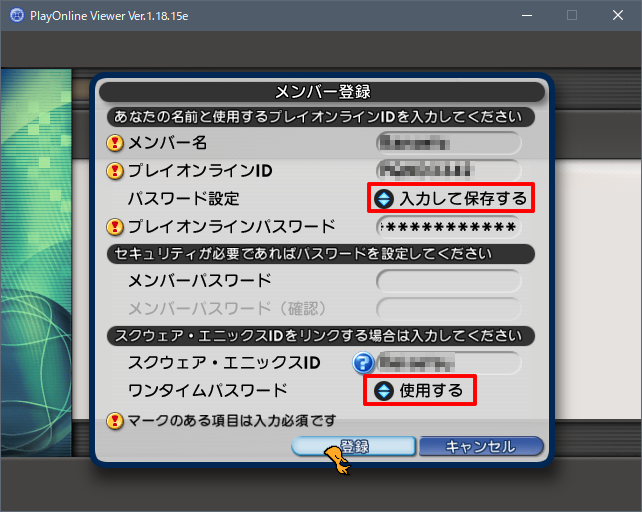Click the 登録 button
642x512 pixels.
point(354,446)
